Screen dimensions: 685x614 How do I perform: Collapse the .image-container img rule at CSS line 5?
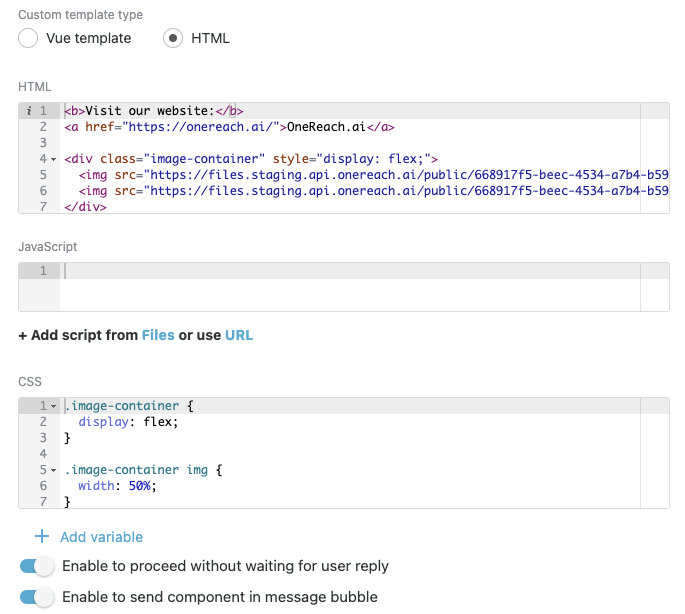point(54,470)
